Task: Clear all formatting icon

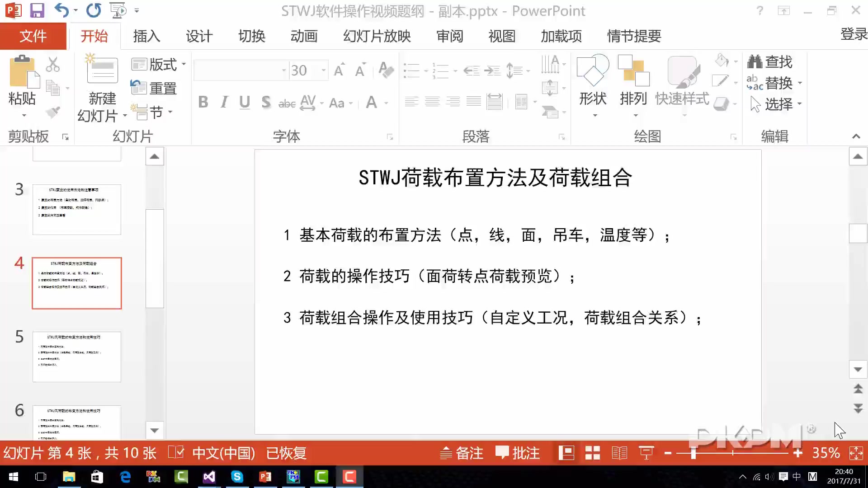Action: click(386, 70)
